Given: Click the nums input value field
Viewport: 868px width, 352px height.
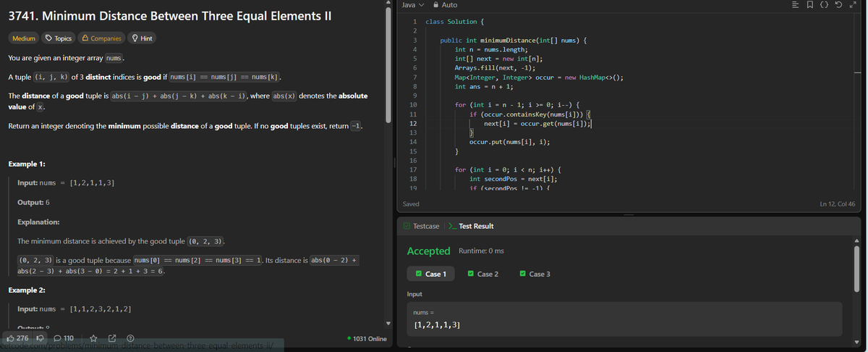Looking at the screenshot, I should pos(624,319).
